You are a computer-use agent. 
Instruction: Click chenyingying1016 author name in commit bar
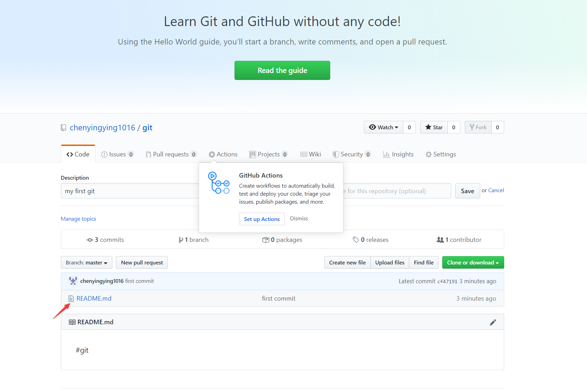102,281
